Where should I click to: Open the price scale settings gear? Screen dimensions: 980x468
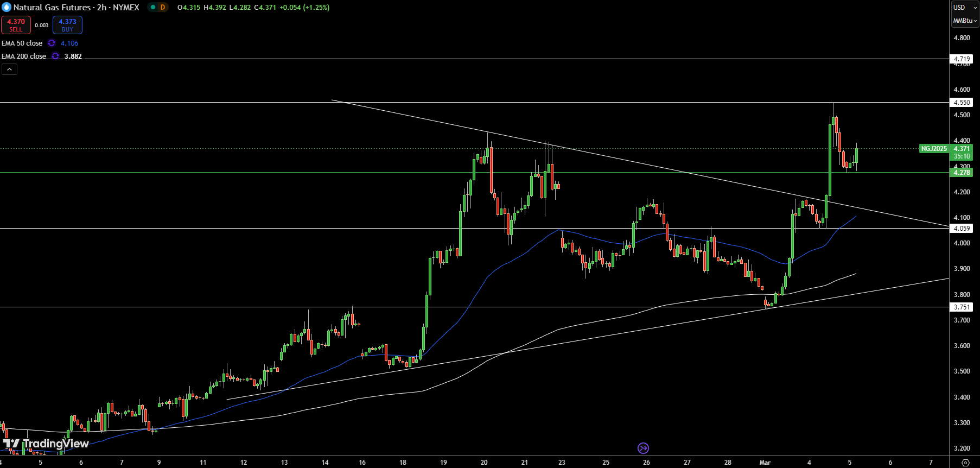(965, 463)
